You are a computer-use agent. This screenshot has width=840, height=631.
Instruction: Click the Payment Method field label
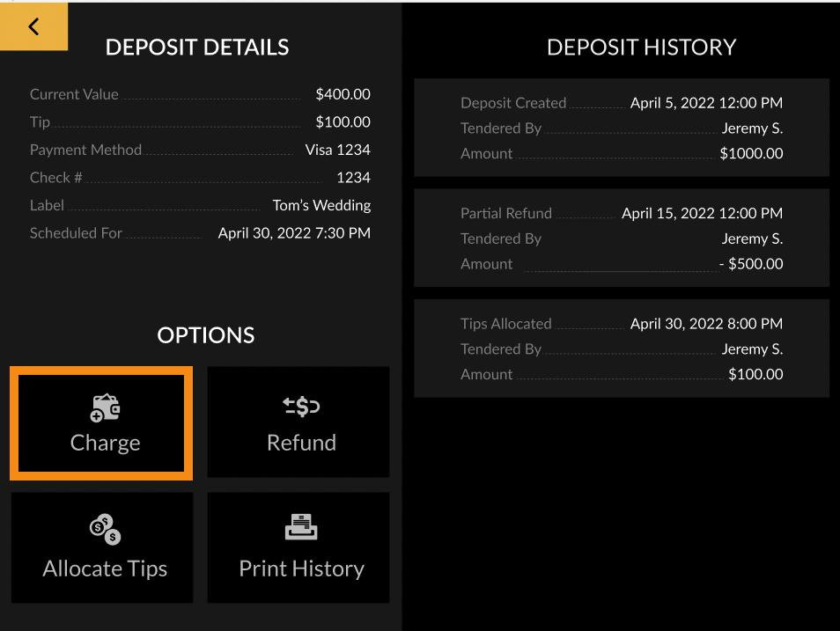85,150
